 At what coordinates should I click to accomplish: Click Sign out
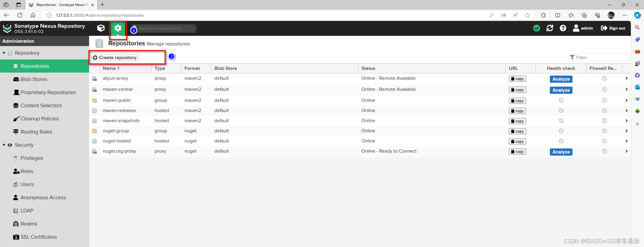[x=613, y=28]
